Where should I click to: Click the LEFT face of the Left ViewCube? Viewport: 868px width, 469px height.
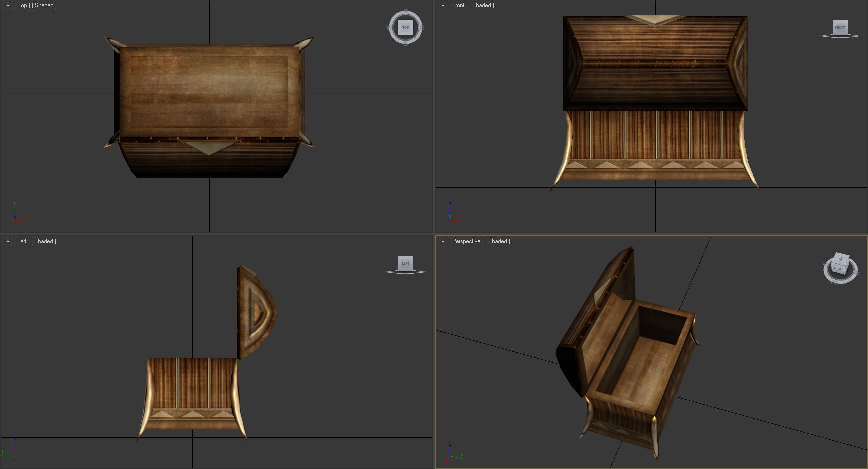[405, 263]
